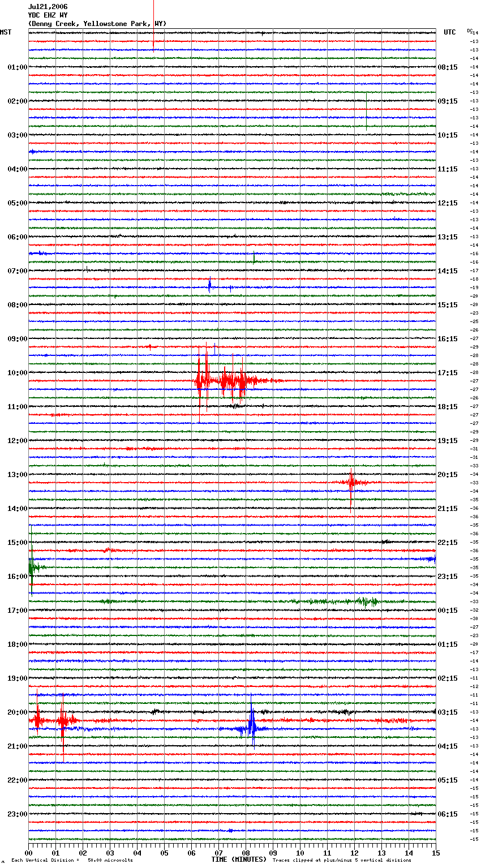Click the first red burst on the 20:15 trace

(x=37, y=720)
